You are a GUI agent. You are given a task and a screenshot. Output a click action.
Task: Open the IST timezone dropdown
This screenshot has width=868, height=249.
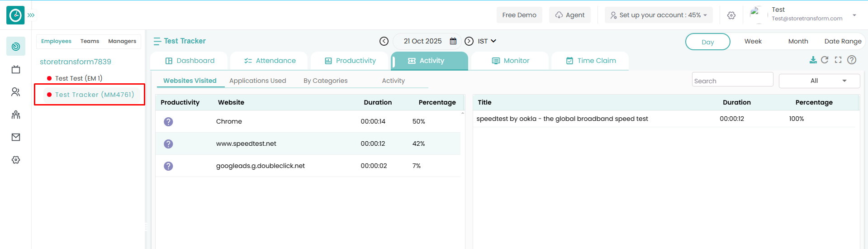(x=487, y=41)
